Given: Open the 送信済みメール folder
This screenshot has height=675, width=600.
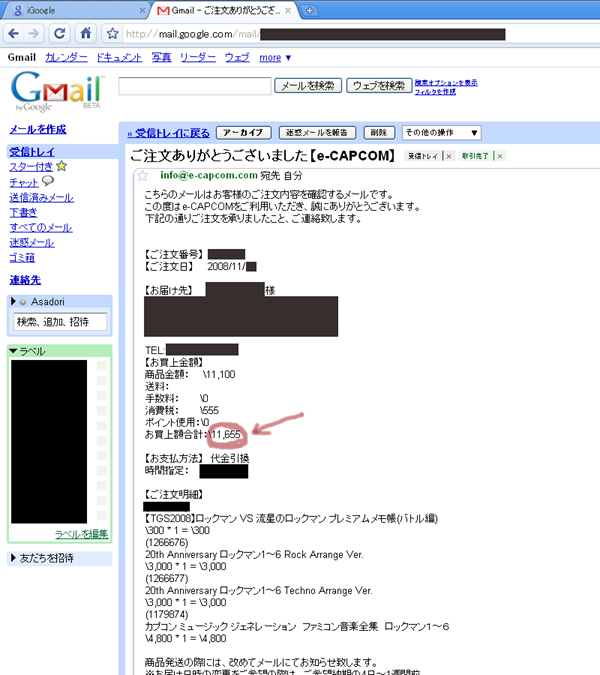Looking at the screenshot, I should click(x=41, y=198).
